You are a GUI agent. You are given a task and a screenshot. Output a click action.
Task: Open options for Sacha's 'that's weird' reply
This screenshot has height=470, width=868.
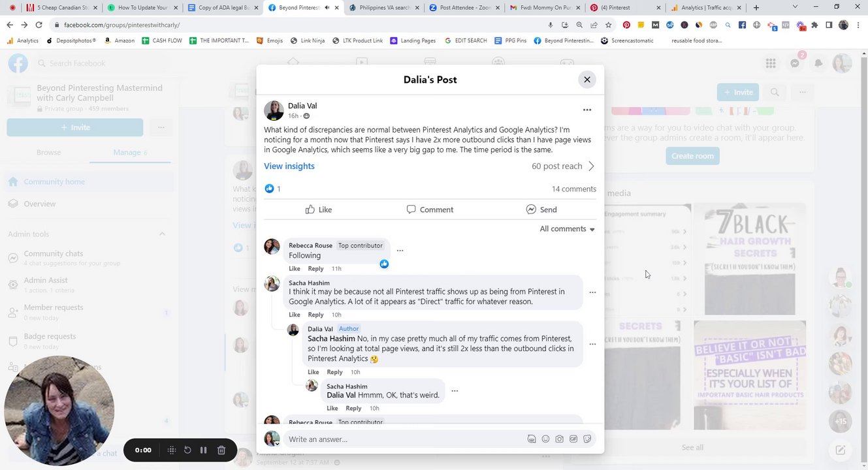[455, 391]
